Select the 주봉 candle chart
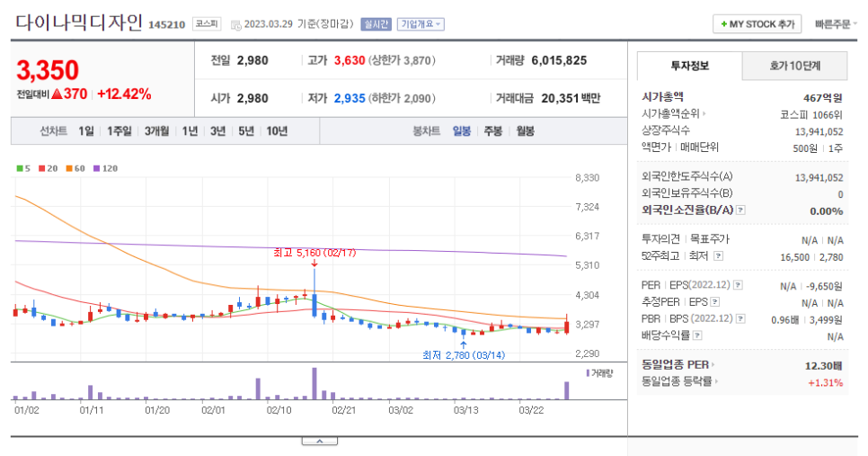 [492, 130]
